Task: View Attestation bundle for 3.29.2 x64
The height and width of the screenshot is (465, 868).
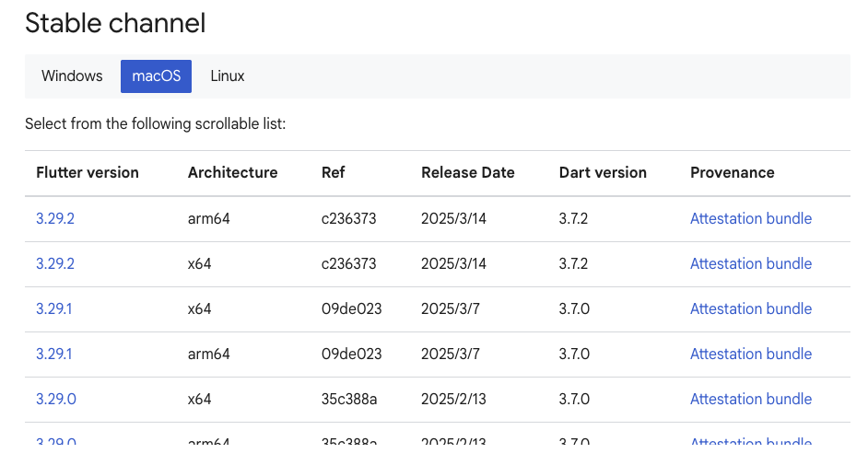Action: [x=750, y=264]
